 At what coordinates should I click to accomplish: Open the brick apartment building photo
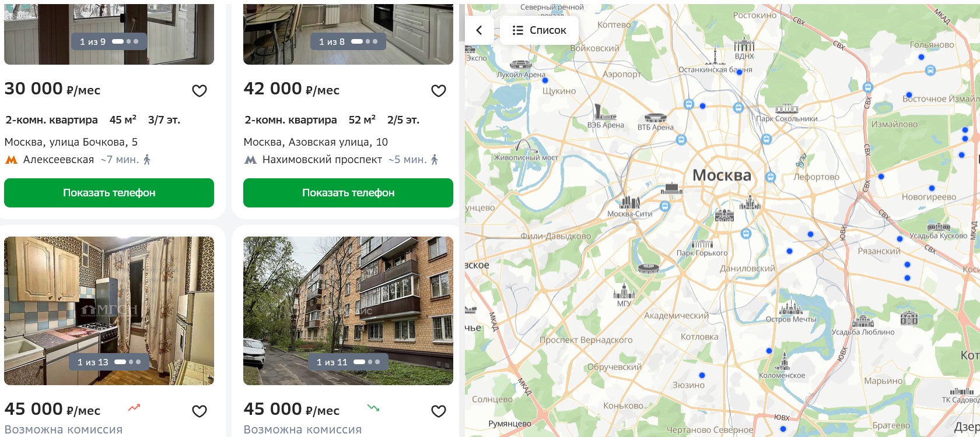point(348,311)
